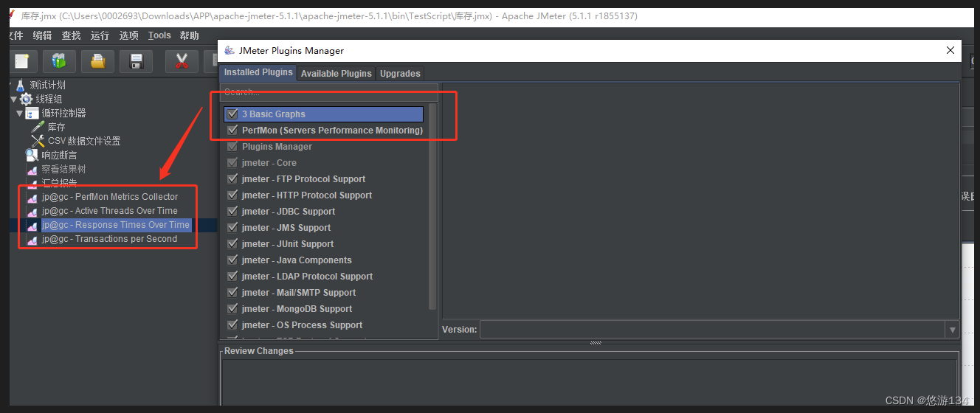The width and height of the screenshot is (980, 413).
Task: Toggle the jmeter - OS Process Support checkbox
Action: pyautogui.click(x=232, y=325)
